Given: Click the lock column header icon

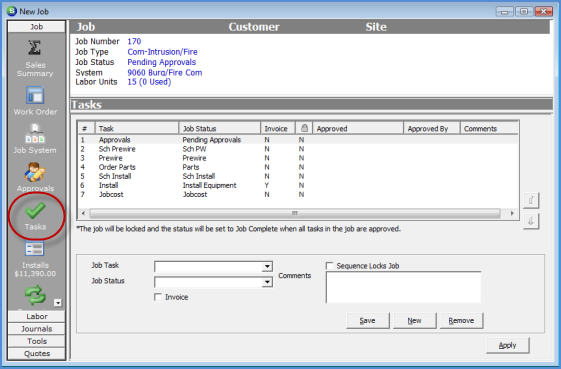Looking at the screenshot, I should coord(304,128).
